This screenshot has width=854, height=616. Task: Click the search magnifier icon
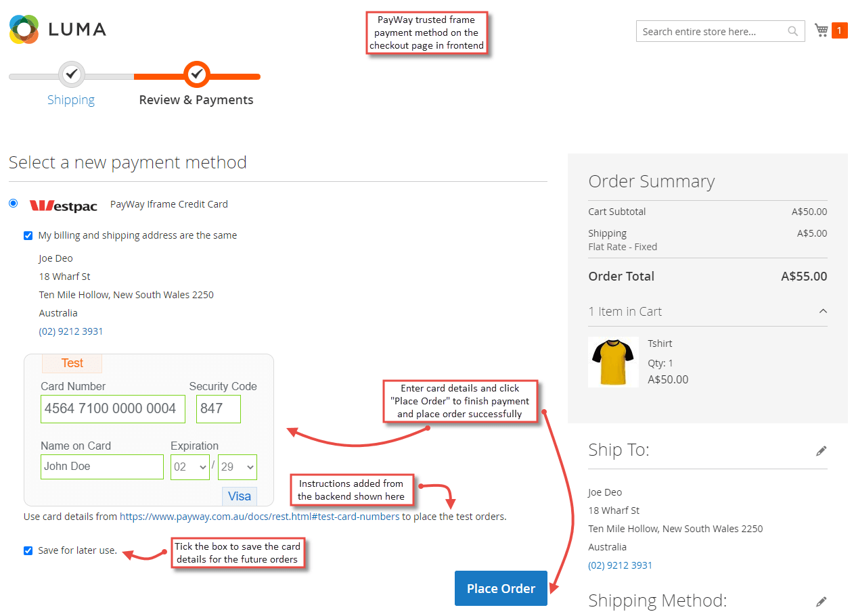792,31
